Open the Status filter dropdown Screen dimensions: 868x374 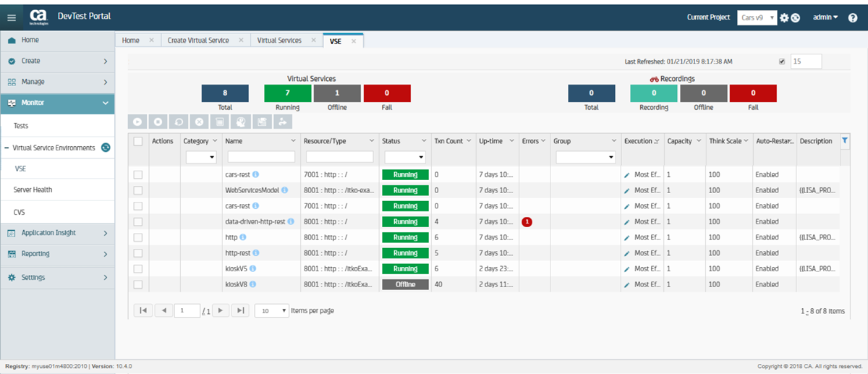pyautogui.click(x=404, y=157)
